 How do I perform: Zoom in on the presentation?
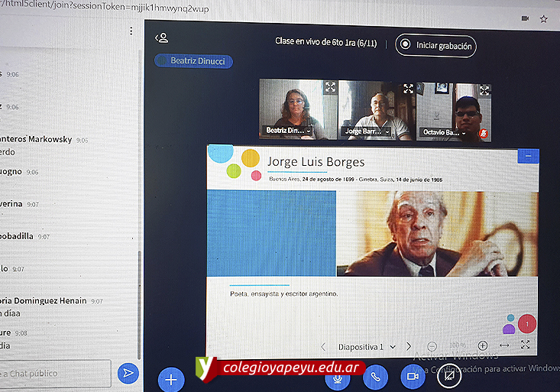[483, 345]
